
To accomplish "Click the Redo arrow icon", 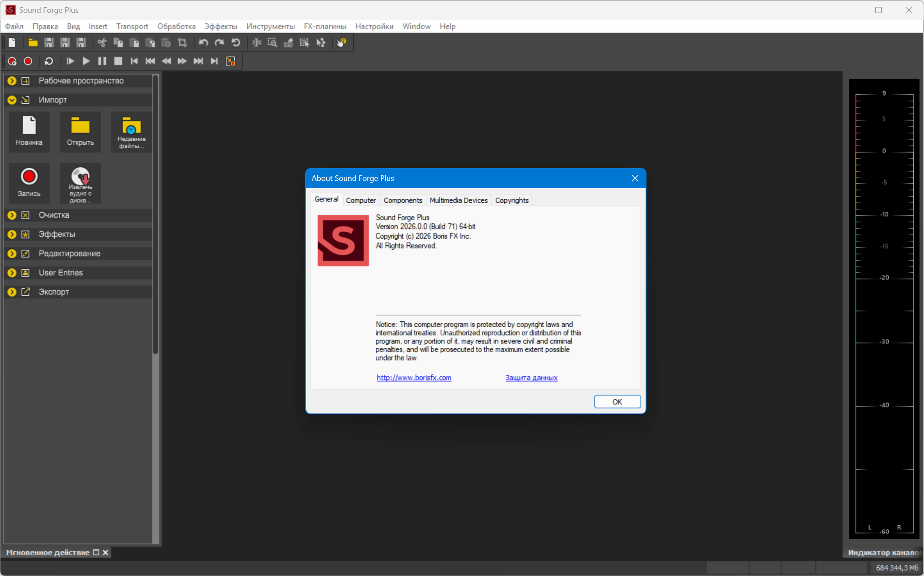I will [x=219, y=43].
